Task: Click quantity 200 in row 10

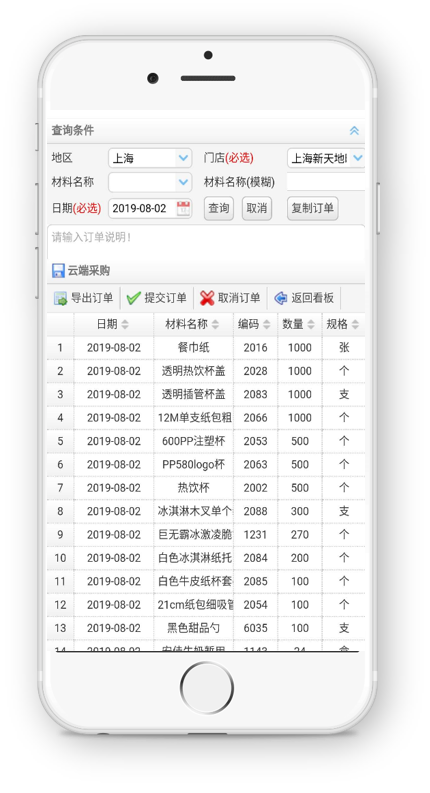Action: [299, 558]
